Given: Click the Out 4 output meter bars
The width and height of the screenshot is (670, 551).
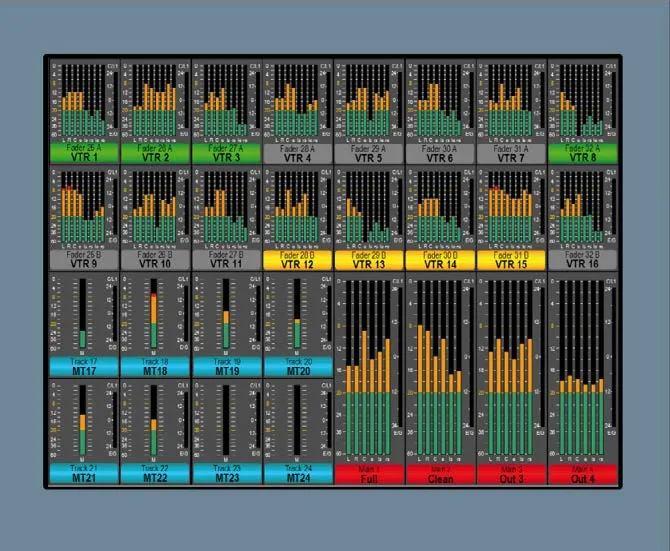Looking at the screenshot, I should pos(581,368).
